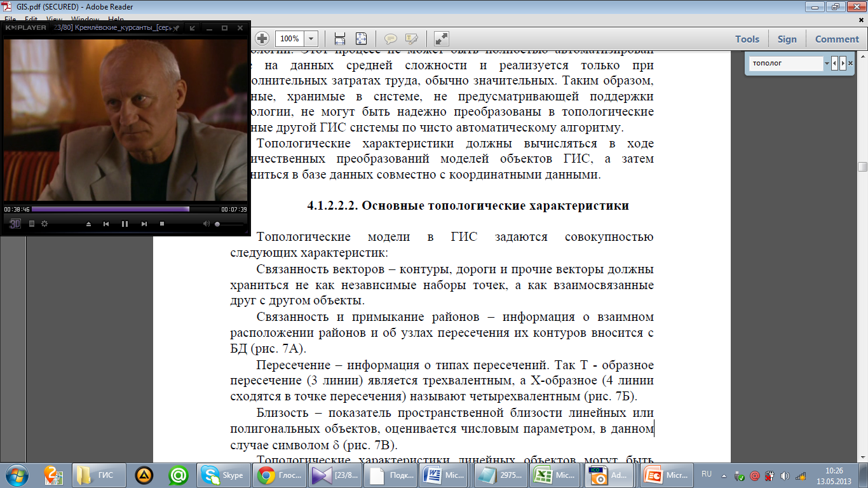Find next match of тополог
Image resolution: width=868 pixels, height=488 pixels.
843,64
